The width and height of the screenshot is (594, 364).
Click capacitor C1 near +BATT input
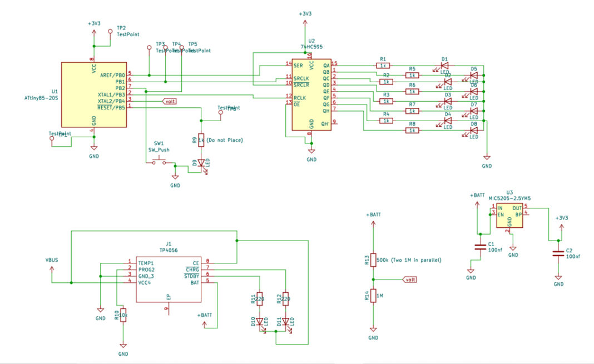tap(478, 247)
